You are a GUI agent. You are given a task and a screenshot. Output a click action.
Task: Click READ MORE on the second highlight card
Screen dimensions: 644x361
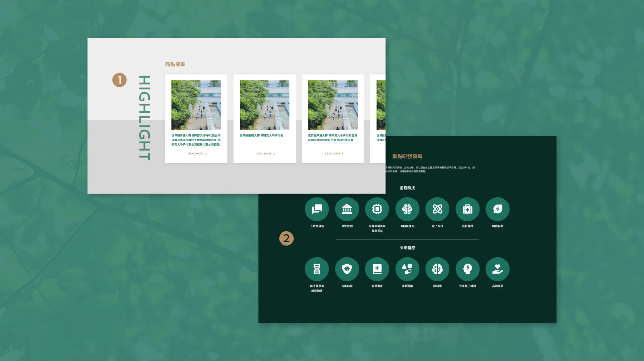(x=266, y=153)
